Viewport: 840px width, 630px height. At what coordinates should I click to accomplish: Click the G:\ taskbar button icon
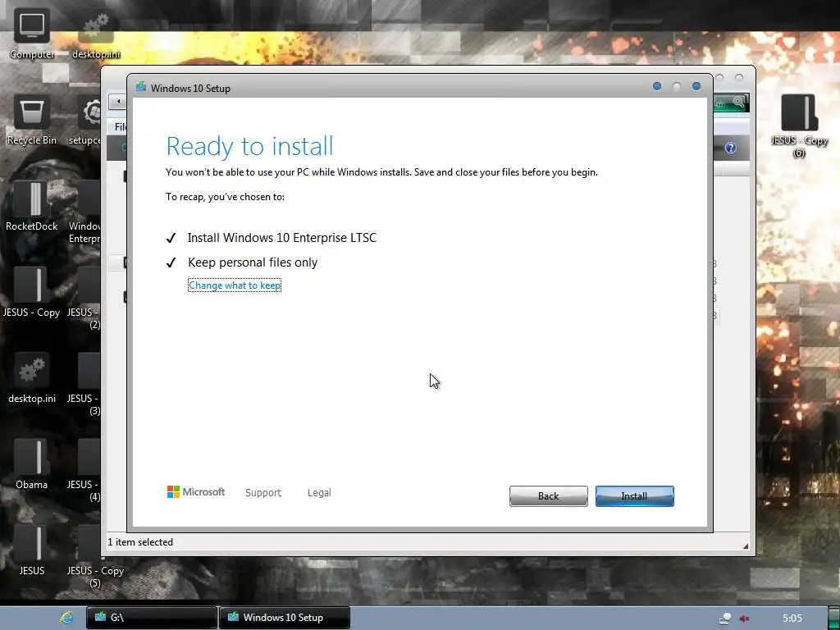[100, 617]
